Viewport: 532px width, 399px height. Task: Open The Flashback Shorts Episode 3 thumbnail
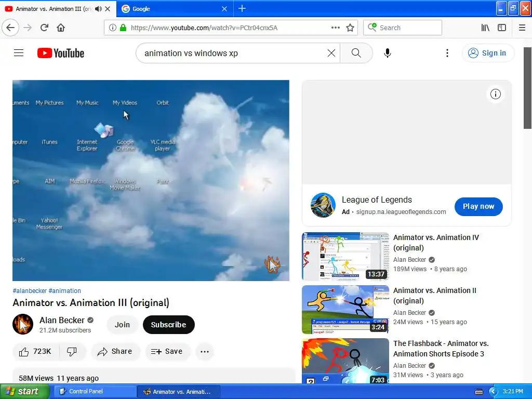click(x=345, y=361)
